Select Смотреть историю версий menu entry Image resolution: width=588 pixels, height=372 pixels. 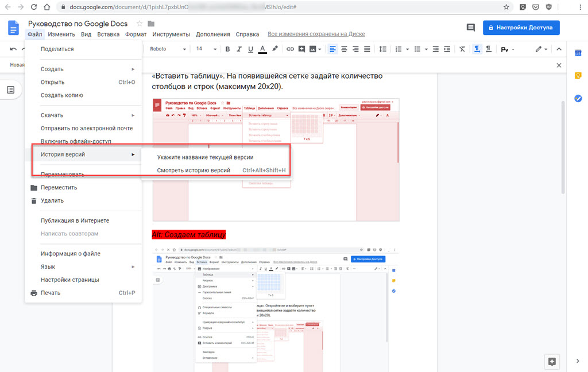[194, 170]
